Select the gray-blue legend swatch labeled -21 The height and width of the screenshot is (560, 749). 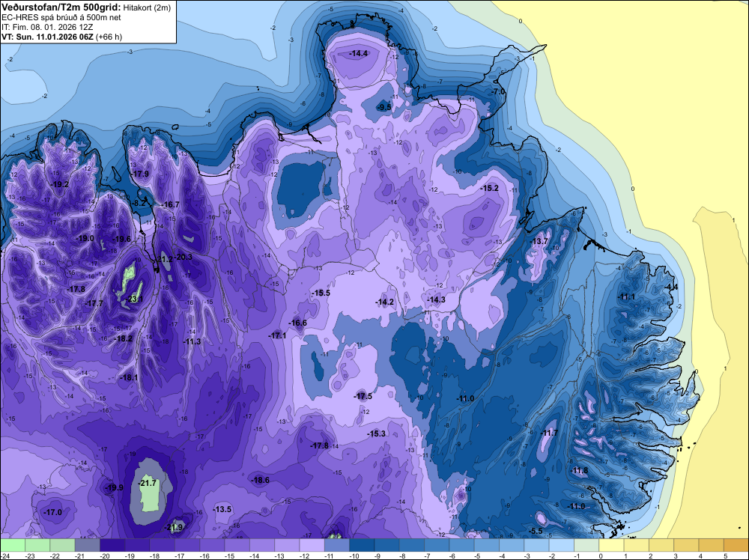pos(88,545)
